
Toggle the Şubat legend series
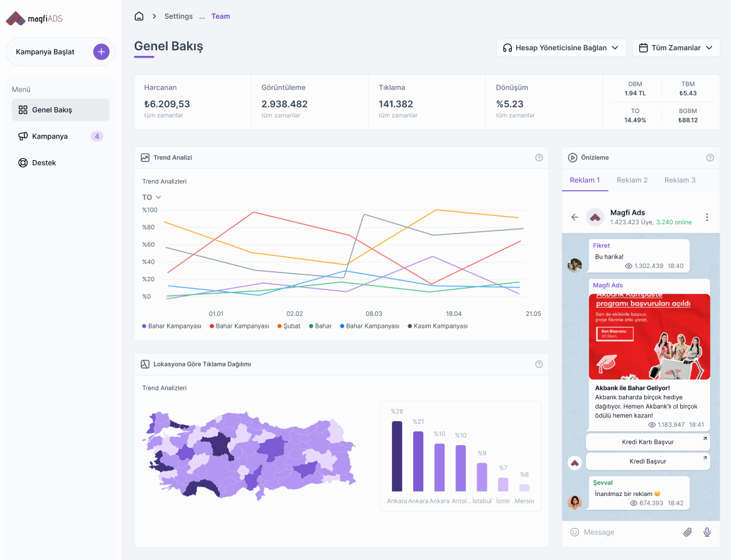tap(288, 326)
